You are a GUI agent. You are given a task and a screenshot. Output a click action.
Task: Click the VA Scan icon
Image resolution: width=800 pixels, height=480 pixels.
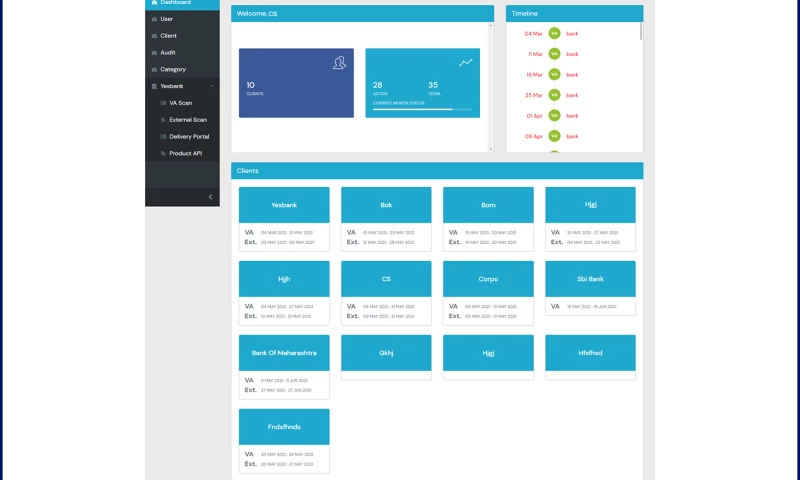163,103
